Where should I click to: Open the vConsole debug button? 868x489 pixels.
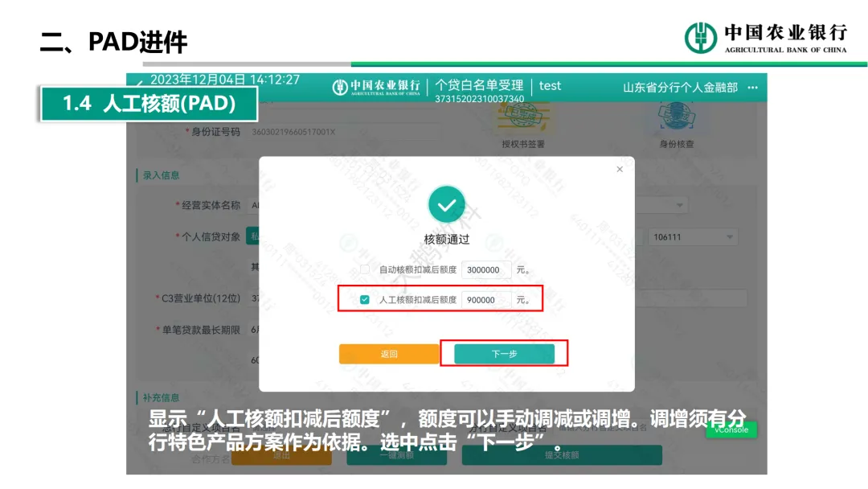[731, 429]
